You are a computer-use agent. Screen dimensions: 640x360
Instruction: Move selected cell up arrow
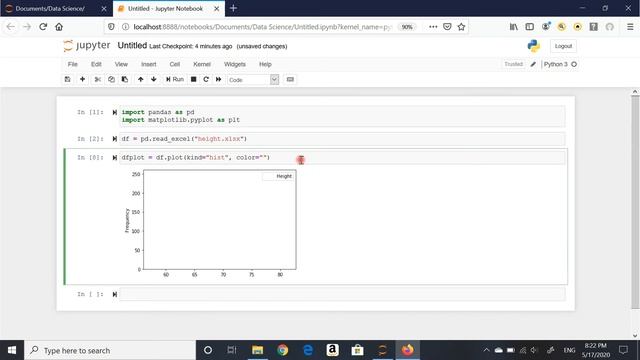tap(140, 79)
